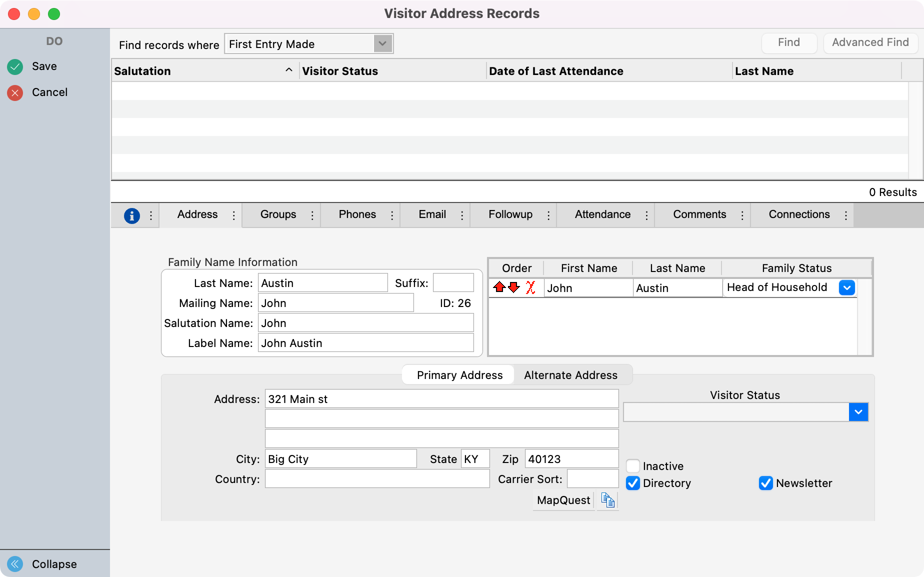Image resolution: width=924 pixels, height=577 pixels.
Task: Enable the Inactive checkbox
Action: [x=632, y=465]
